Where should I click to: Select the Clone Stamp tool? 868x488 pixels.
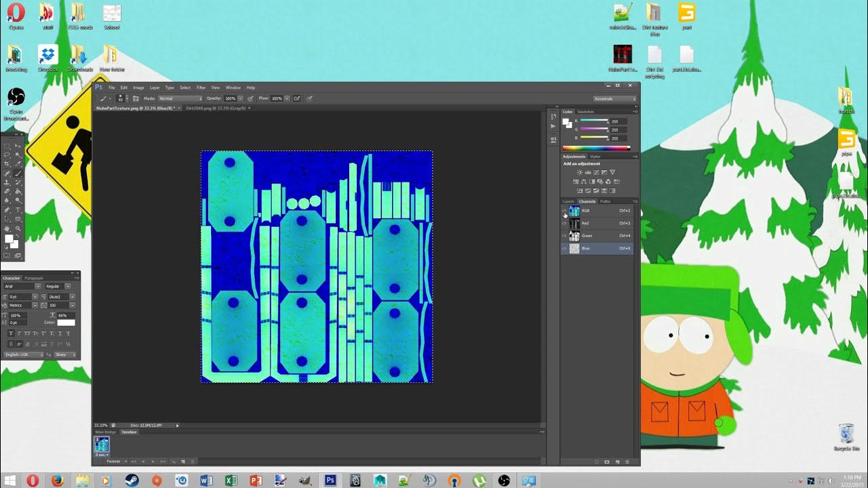7,182
